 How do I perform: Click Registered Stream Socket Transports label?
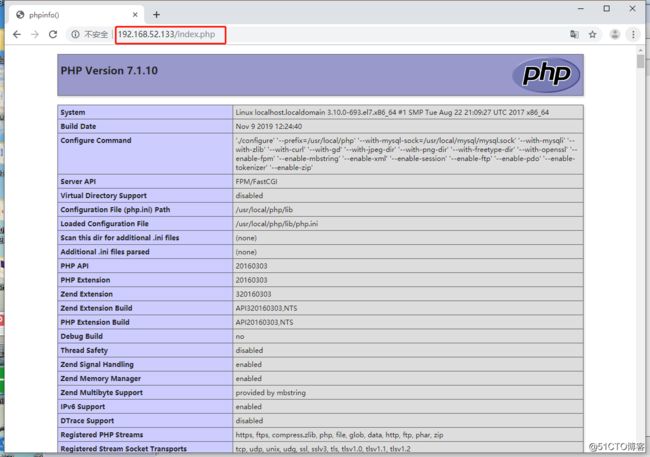pos(124,449)
